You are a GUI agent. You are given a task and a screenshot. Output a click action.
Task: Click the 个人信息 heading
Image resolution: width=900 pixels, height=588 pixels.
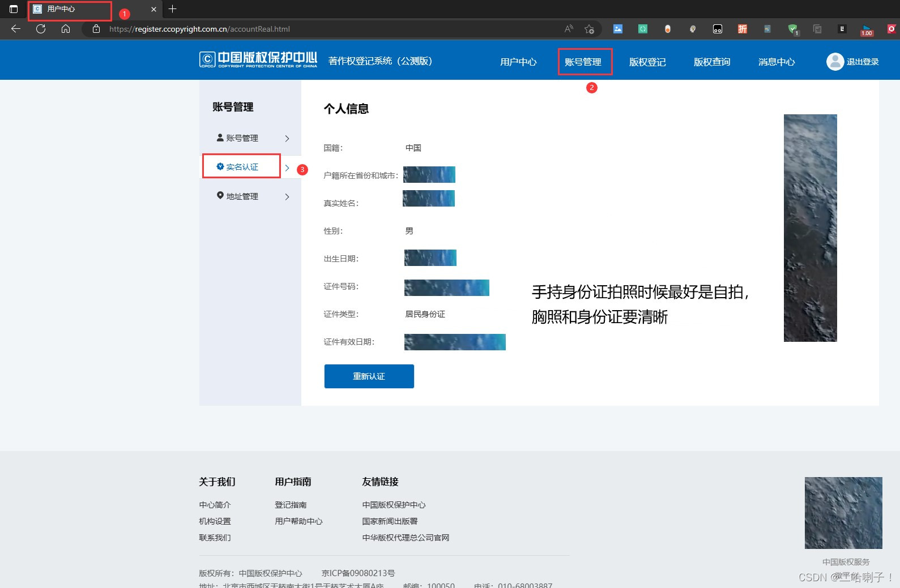coord(346,109)
